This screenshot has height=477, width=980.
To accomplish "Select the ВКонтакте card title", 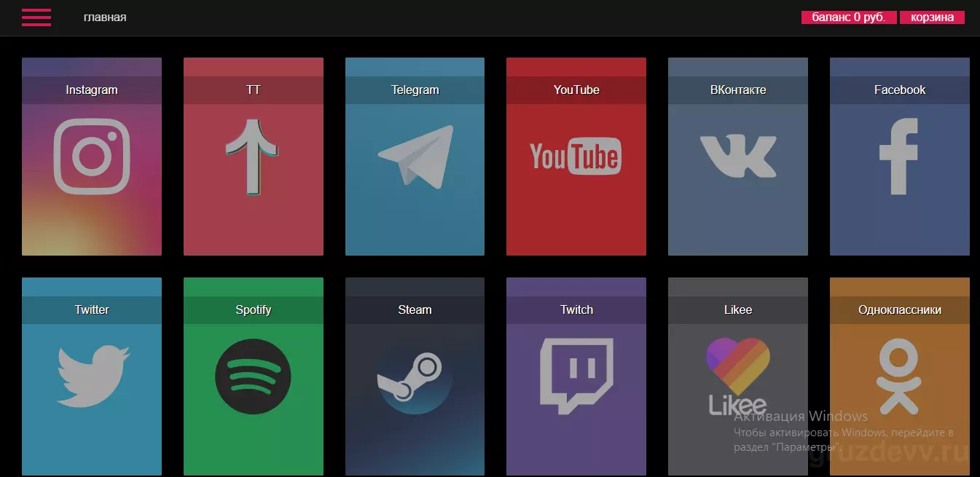I will tap(738, 90).
